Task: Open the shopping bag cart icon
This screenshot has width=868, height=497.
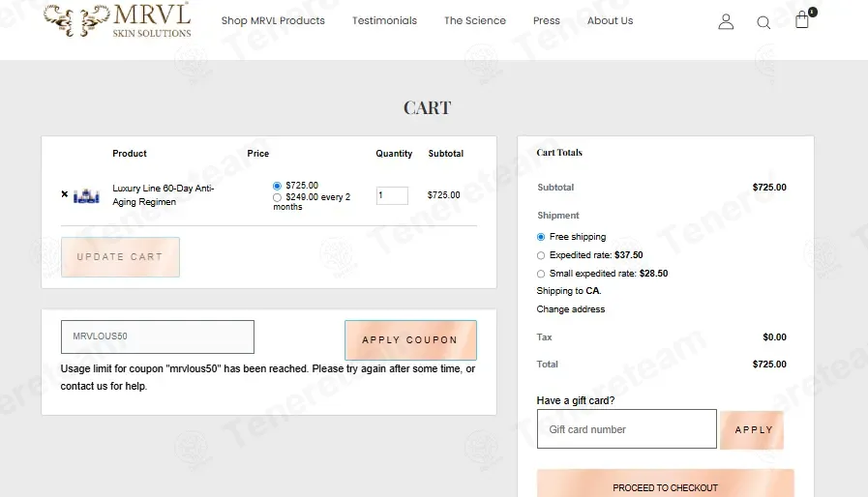Action: [x=802, y=20]
